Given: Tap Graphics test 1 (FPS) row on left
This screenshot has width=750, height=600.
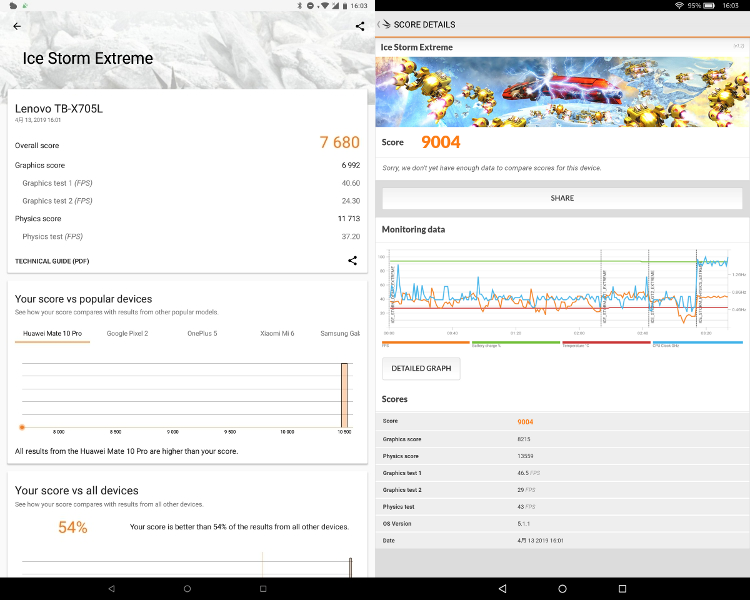Looking at the screenshot, I should 187,183.
